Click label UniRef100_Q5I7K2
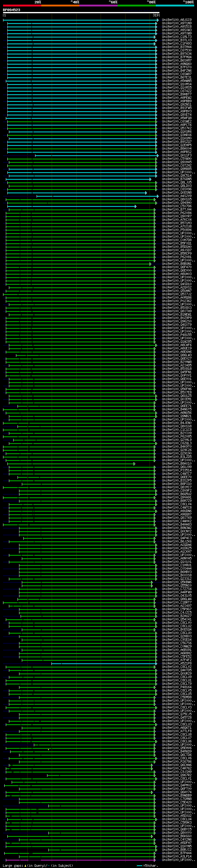 177,128
